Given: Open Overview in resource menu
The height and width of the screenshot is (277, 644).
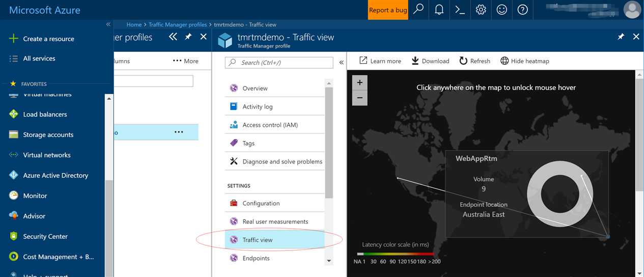Looking at the screenshot, I should (274, 89).
